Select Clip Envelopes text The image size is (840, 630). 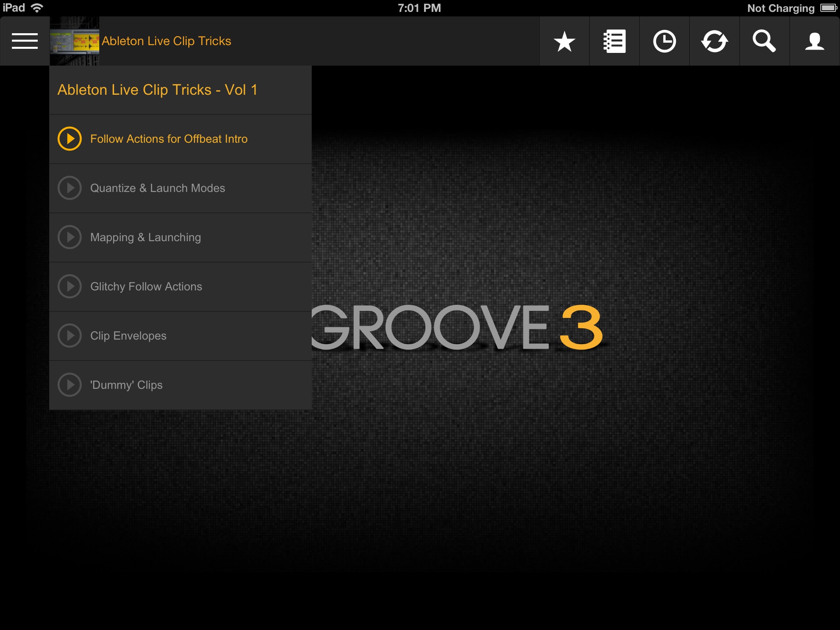pos(128,336)
